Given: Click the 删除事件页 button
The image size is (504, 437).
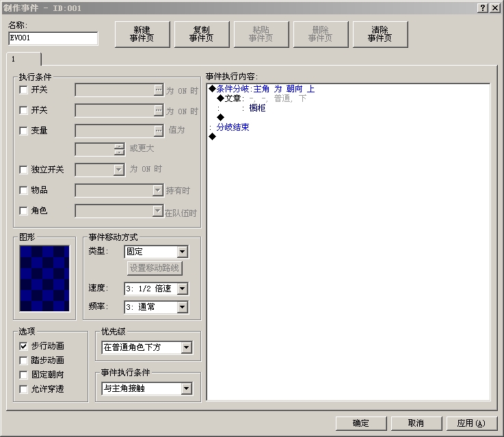Looking at the screenshot, I should [321, 34].
